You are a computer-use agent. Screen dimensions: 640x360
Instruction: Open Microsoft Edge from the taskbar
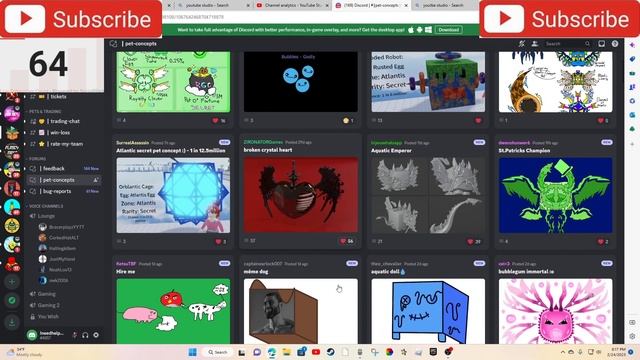tap(272, 352)
